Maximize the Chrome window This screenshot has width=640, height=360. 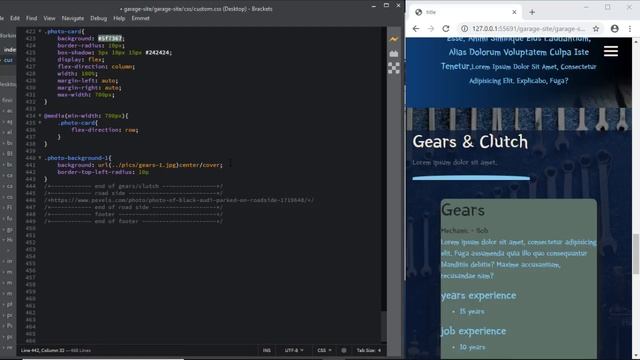click(x=608, y=7)
